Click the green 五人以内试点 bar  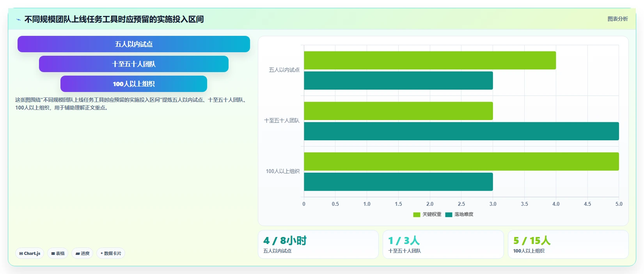(430, 60)
